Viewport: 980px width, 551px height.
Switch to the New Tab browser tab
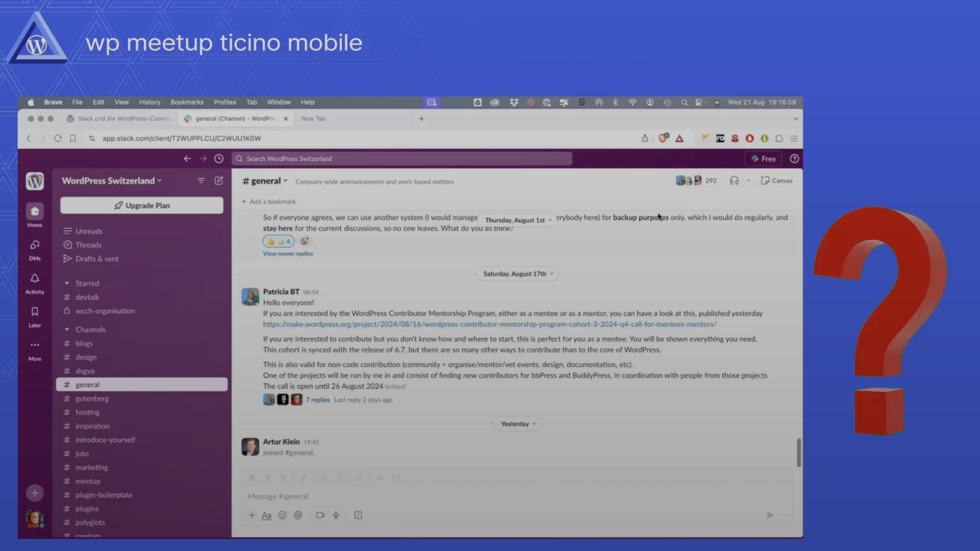pyautogui.click(x=313, y=118)
